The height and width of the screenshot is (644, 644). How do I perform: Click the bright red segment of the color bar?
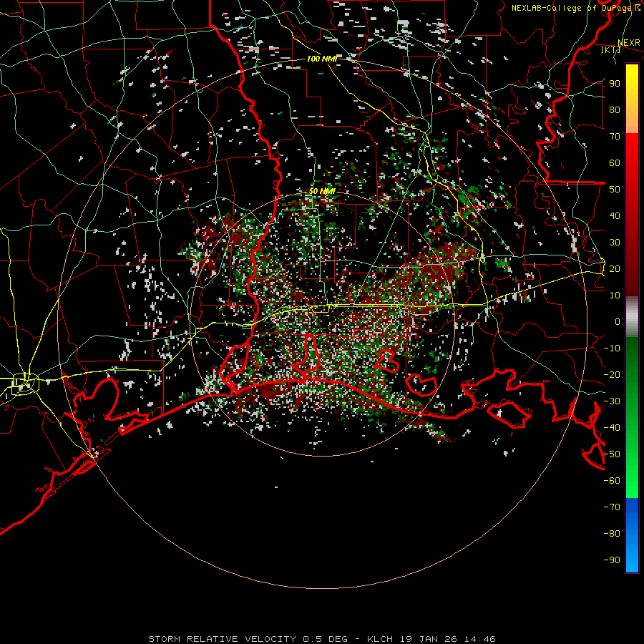[x=632, y=150]
